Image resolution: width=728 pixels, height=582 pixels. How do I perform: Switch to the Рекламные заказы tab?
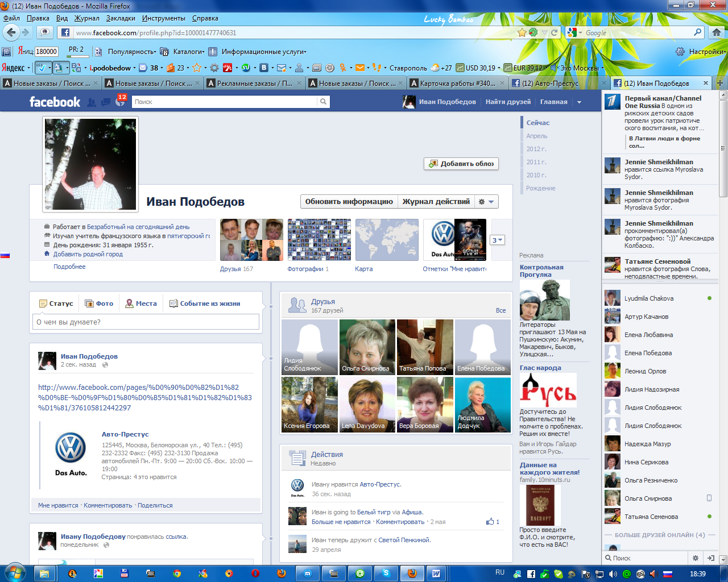point(255,83)
